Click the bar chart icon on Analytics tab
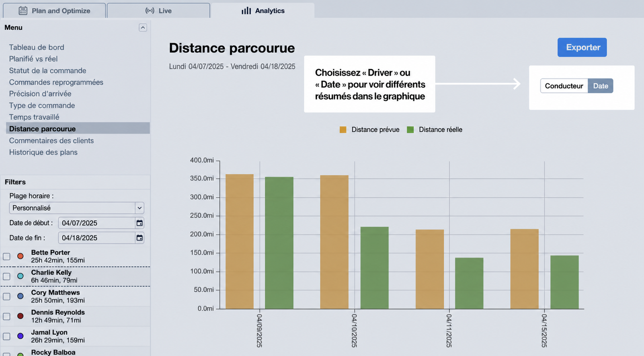Screen dimensions: 644x356 tap(246, 10)
